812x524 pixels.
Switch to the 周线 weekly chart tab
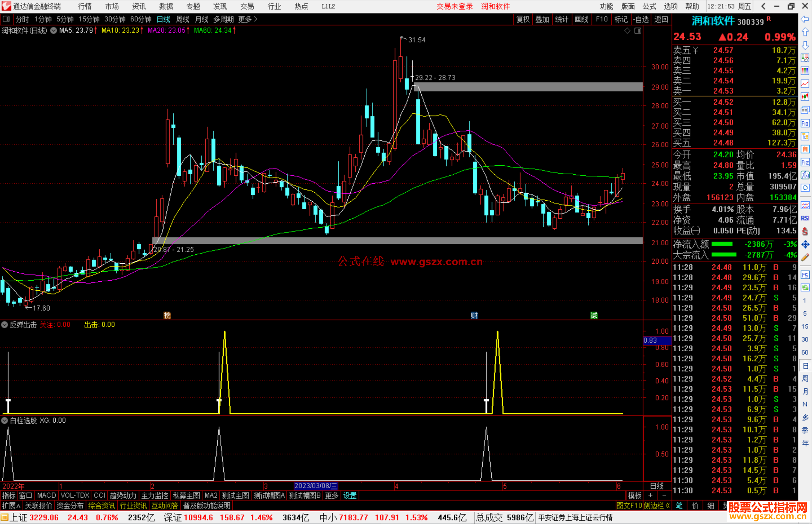[x=183, y=19]
